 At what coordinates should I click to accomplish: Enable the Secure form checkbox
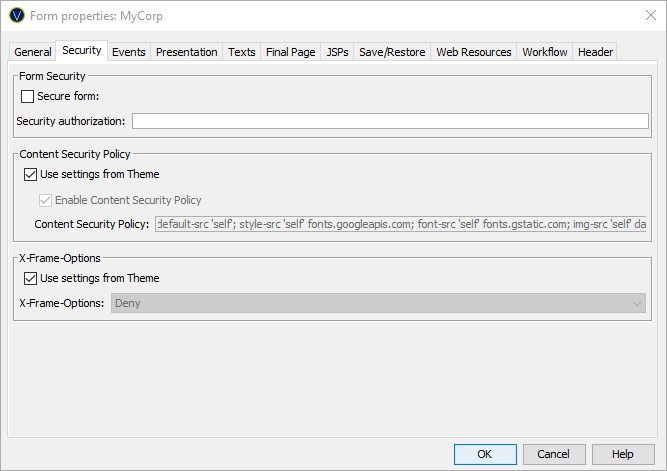coord(27,96)
